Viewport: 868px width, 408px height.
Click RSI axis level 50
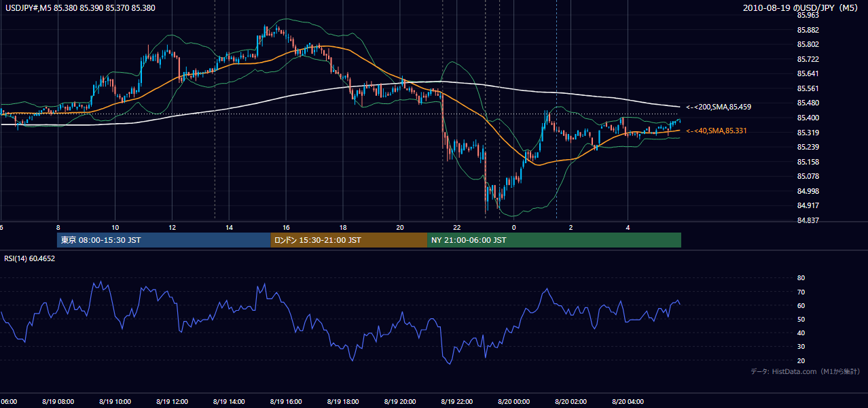pos(801,319)
